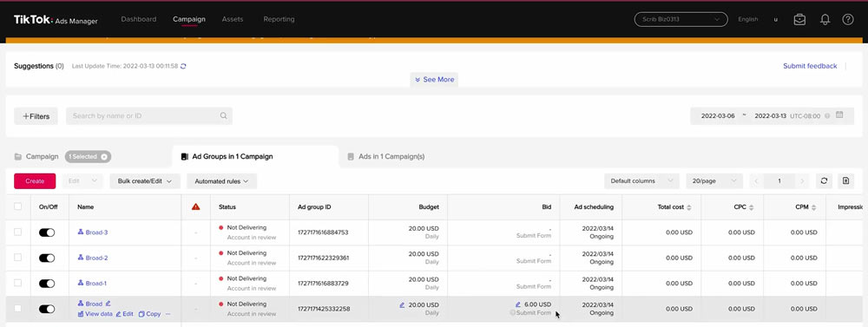Click Submit feedback link
This screenshot has height=327, width=868.
pos(810,66)
